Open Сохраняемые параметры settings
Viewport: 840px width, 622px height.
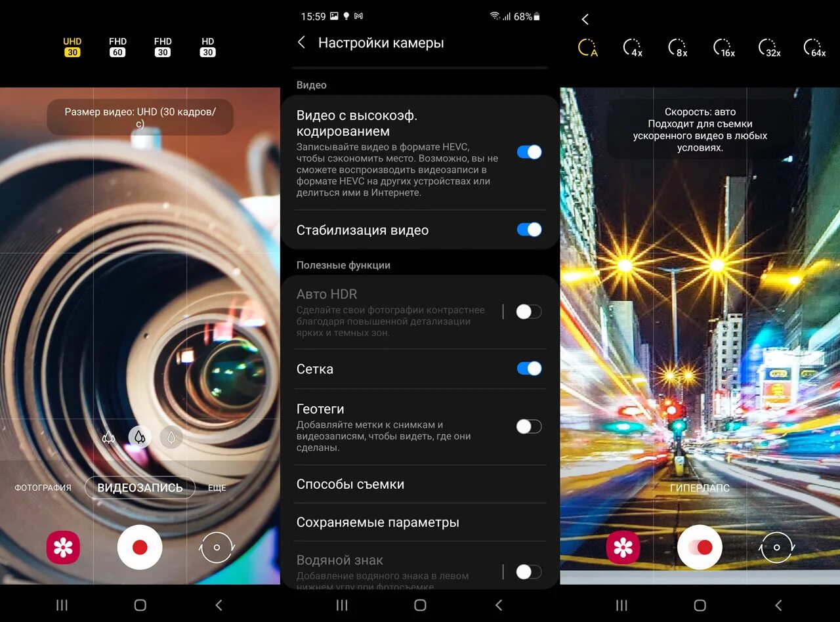click(420, 522)
